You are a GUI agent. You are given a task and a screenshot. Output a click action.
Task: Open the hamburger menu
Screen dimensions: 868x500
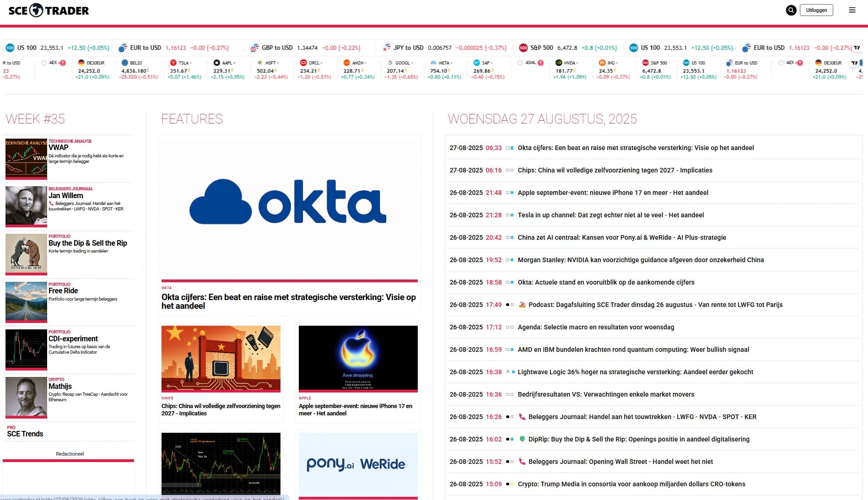tap(852, 10)
